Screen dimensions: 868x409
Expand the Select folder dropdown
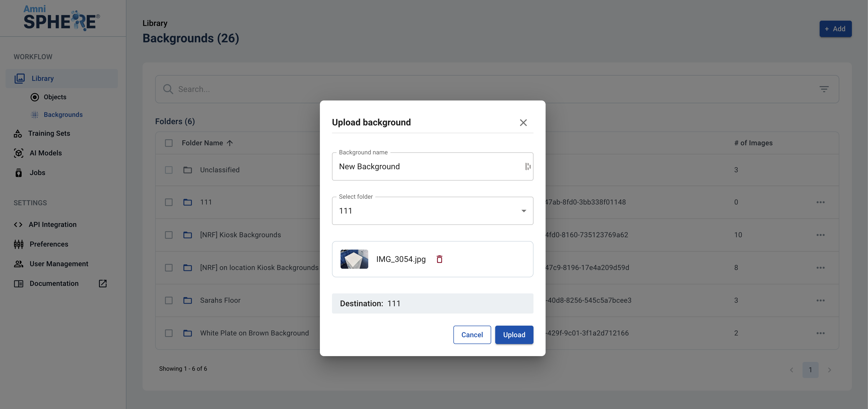[523, 211]
